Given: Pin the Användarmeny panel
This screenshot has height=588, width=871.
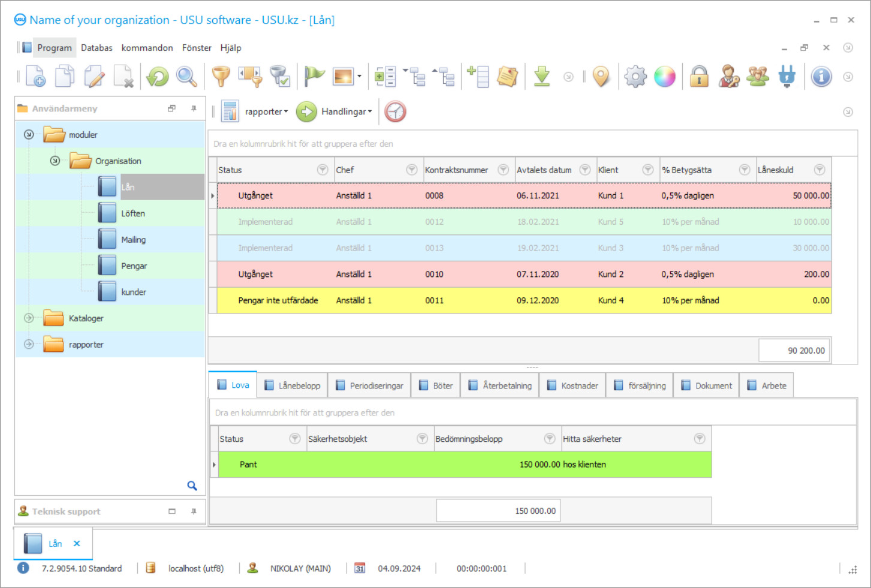Looking at the screenshot, I should [x=194, y=108].
